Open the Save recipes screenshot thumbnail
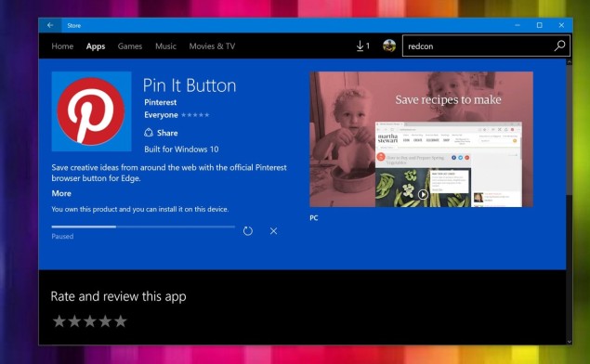 tap(421, 139)
